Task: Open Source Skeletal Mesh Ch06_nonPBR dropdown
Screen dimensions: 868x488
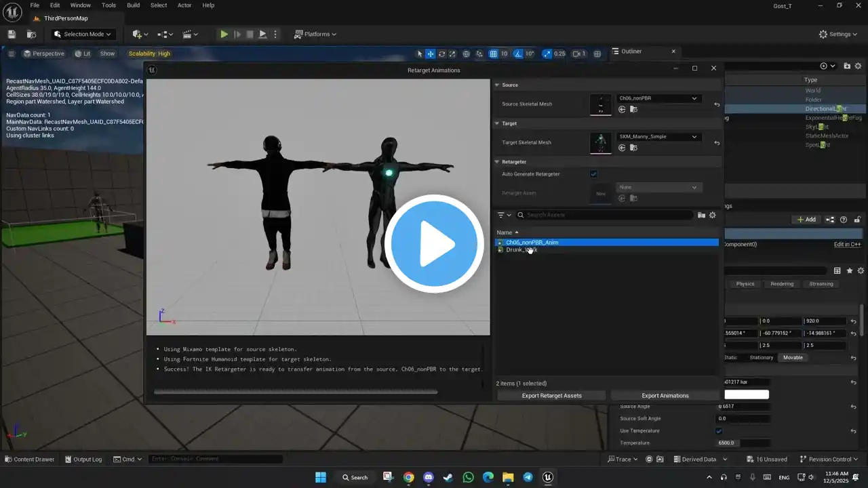Action: click(x=658, y=98)
